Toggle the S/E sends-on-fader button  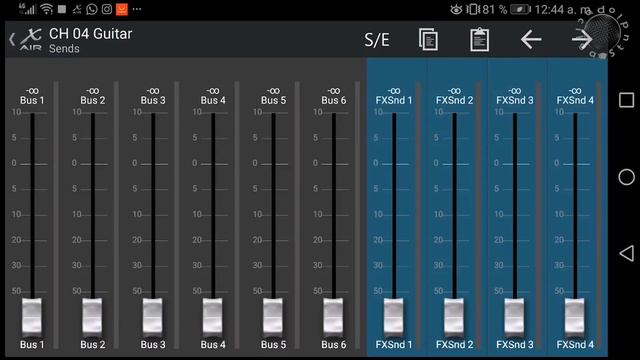pos(377,40)
